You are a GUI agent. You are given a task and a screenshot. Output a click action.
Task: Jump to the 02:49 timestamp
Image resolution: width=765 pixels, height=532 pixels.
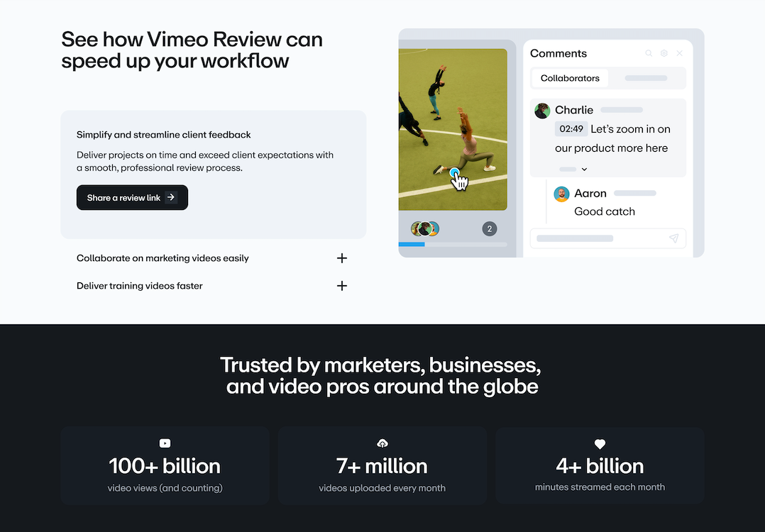(x=571, y=128)
